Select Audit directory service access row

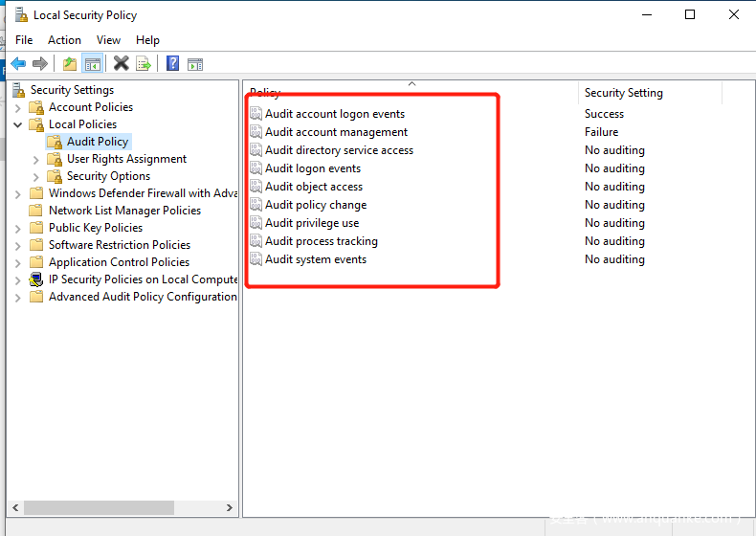339,150
